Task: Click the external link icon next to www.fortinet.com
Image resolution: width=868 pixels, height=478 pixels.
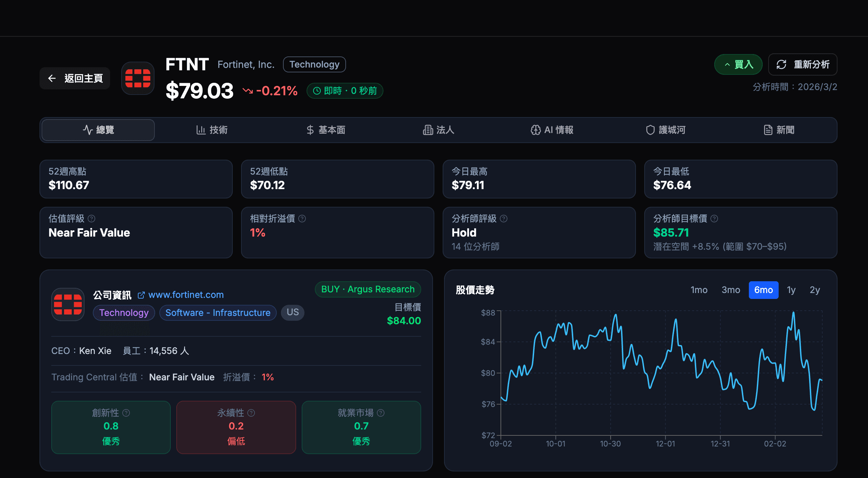Action: tap(141, 295)
